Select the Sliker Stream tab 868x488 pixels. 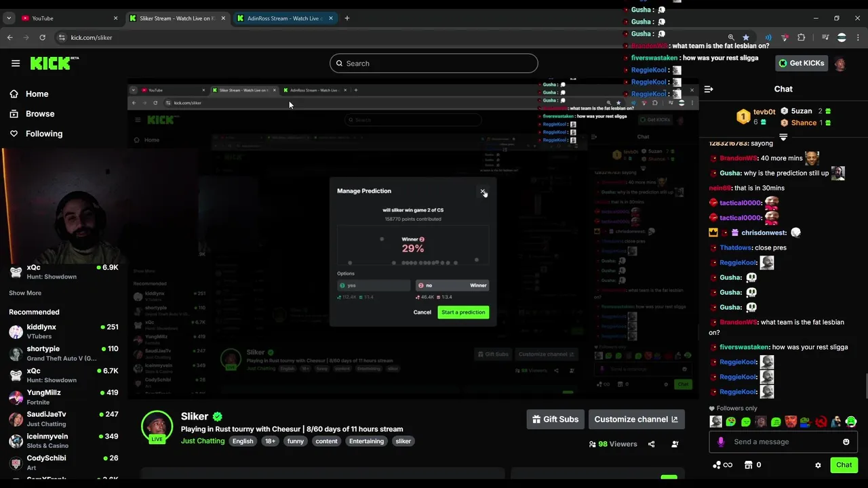coord(176,18)
